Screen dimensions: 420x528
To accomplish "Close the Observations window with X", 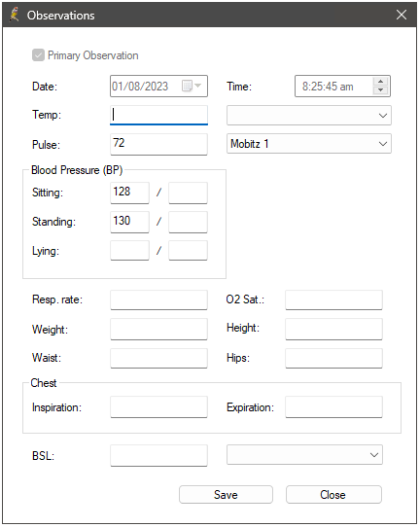I will coord(402,15).
